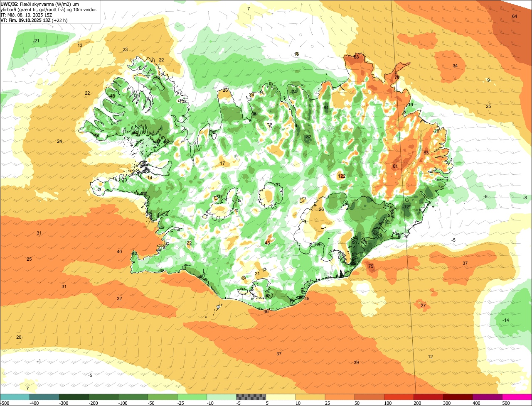Pick the light teal -500 to -400 legend swatch
Screen dimensions: 532x406
pyautogui.click(x=15, y=397)
